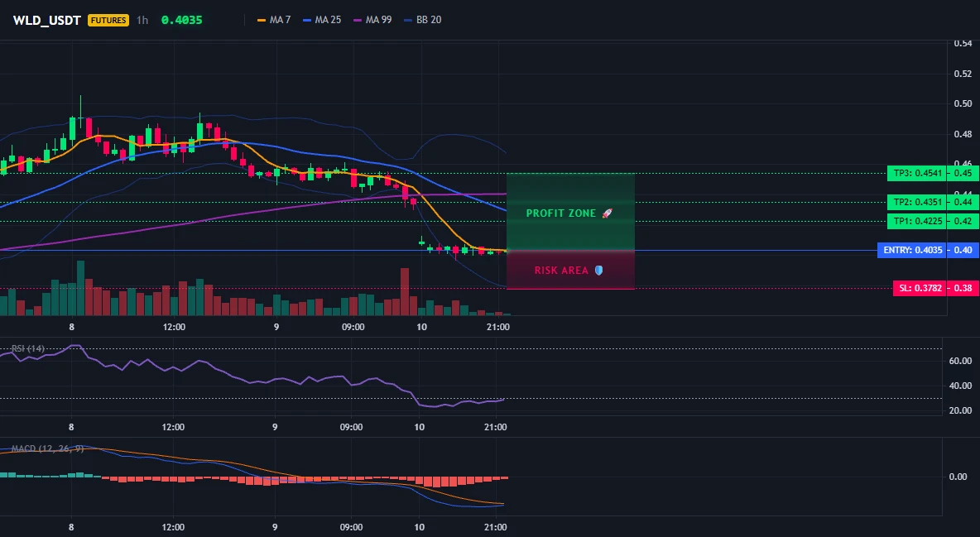The height and width of the screenshot is (537, 980).
Task: Click the 09:00 time label on main chart
Action: tap(353, 327)
